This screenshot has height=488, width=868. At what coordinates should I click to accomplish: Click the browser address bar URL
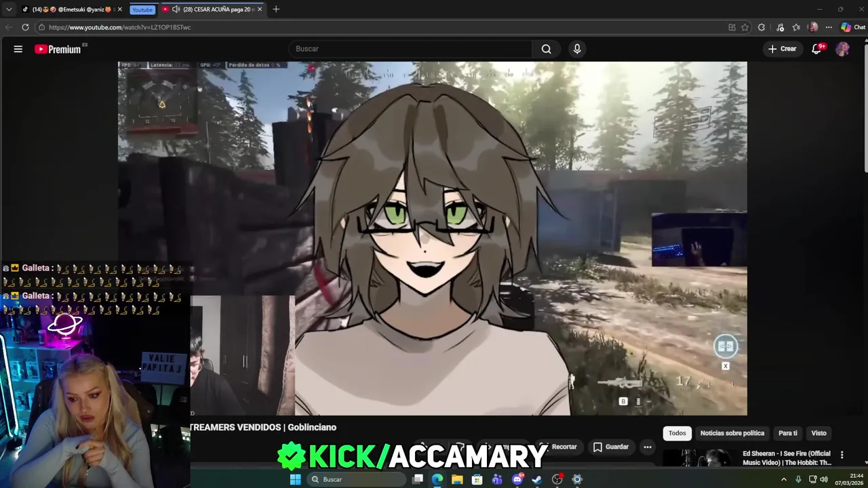tap(119, 27)
